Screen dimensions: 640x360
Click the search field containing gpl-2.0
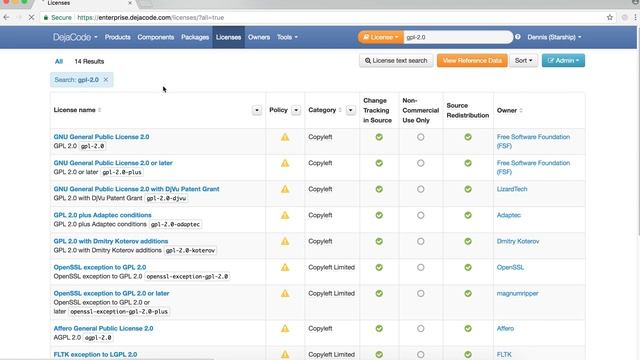coord(458,37)
